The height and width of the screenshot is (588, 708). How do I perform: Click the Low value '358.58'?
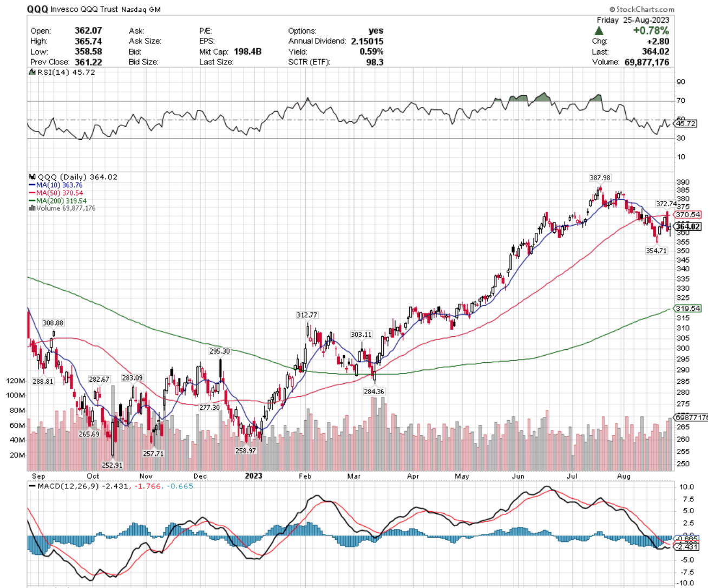pyautogui.click(x=88, y=51)
